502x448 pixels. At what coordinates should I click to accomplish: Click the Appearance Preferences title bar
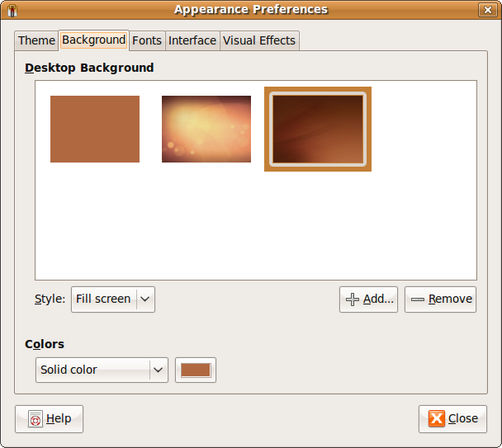point(250,10)
